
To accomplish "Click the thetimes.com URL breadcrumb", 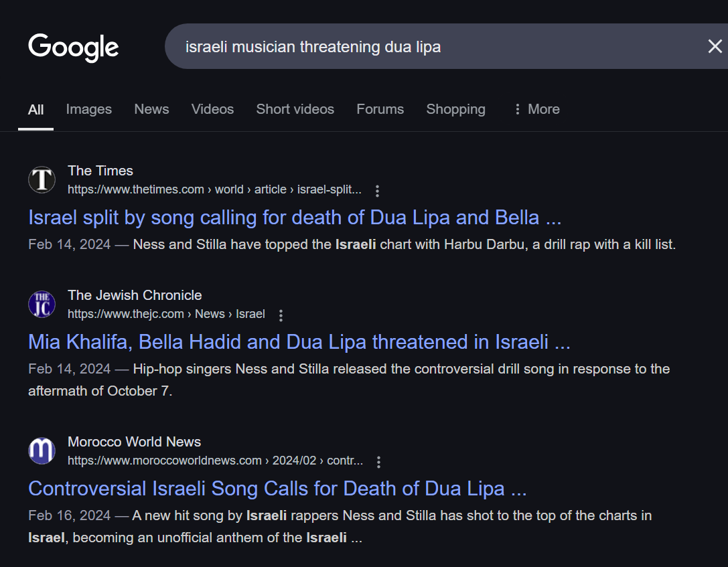I will coord(214,189).
